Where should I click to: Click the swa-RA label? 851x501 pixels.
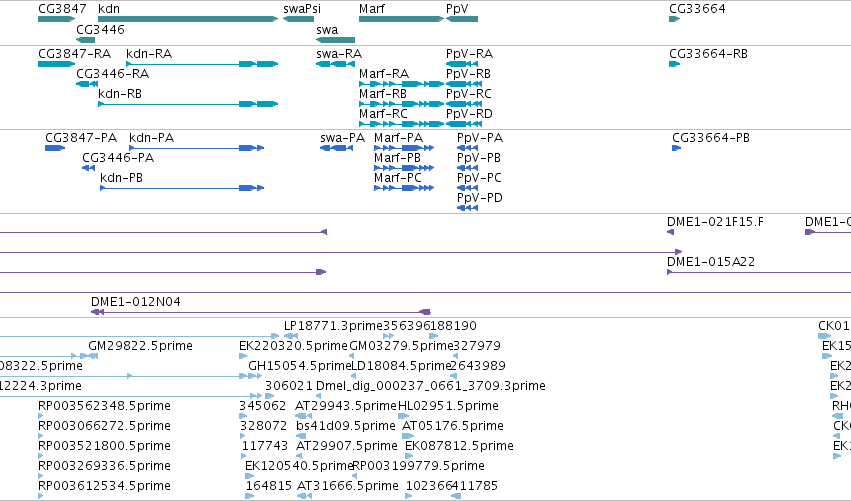pyautogui.click(x=339, y=54)
